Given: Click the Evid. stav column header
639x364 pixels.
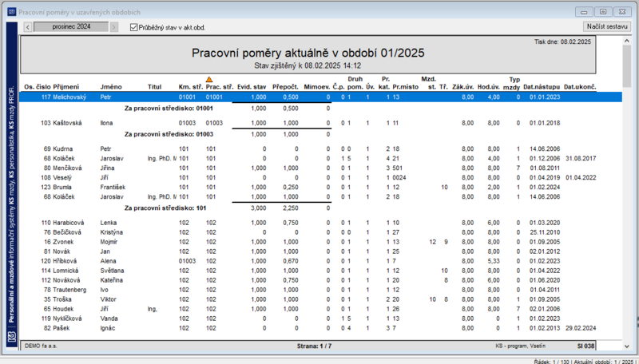Looking at the screenshot, I should [252, 87].
